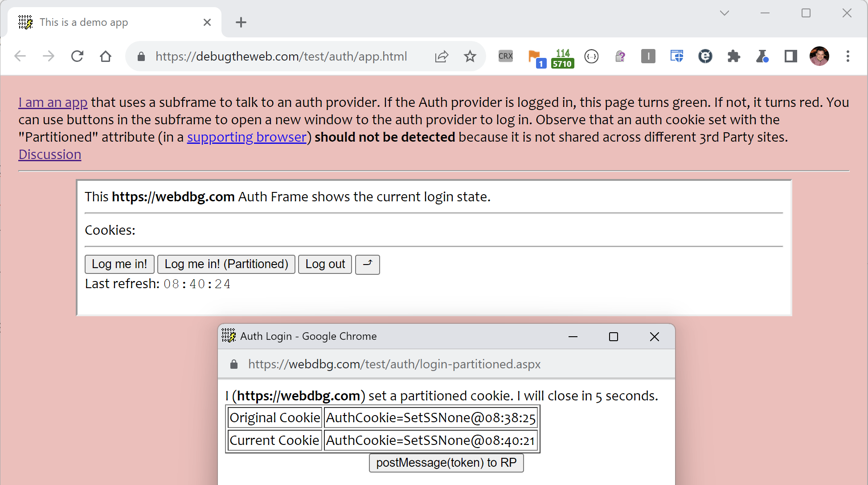The width and height of the screenshot is (868, 485).
Task: Click the address bar URL field
Action: 281,57
